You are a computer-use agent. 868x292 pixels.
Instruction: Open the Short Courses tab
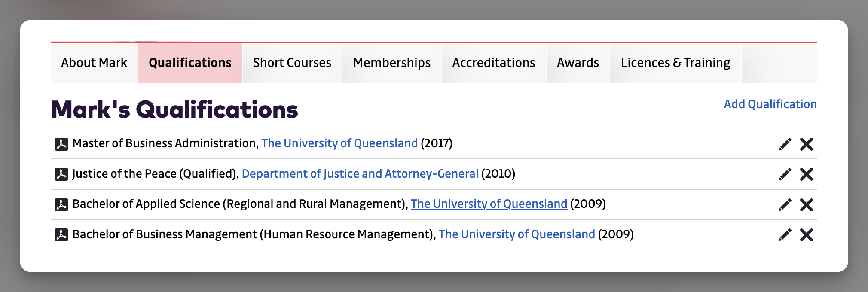pyautogui.click(x=292, y=63)
